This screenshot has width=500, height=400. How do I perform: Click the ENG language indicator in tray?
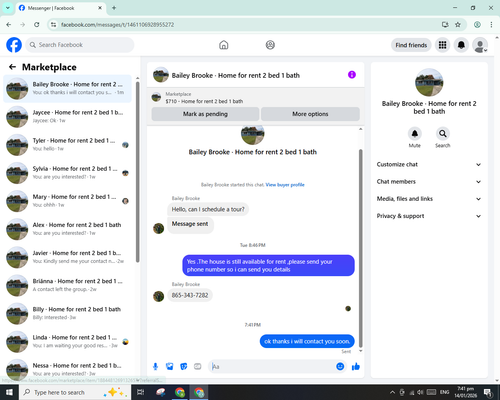pos(444,392)
